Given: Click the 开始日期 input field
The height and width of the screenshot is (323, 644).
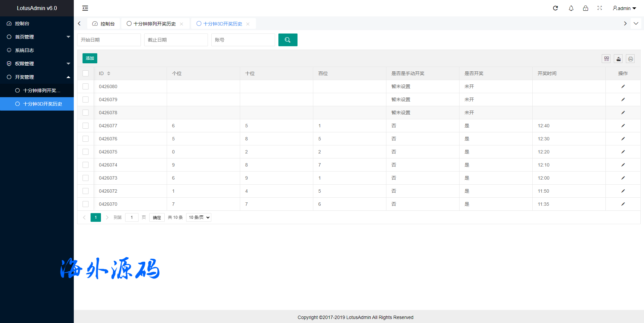Looking at the screenshot, I should coord(109,40).
